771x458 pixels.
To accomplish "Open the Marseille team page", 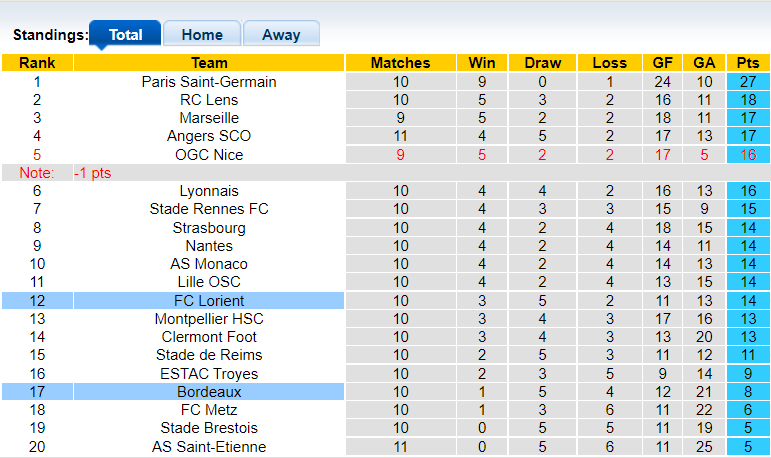I will 209,118.
